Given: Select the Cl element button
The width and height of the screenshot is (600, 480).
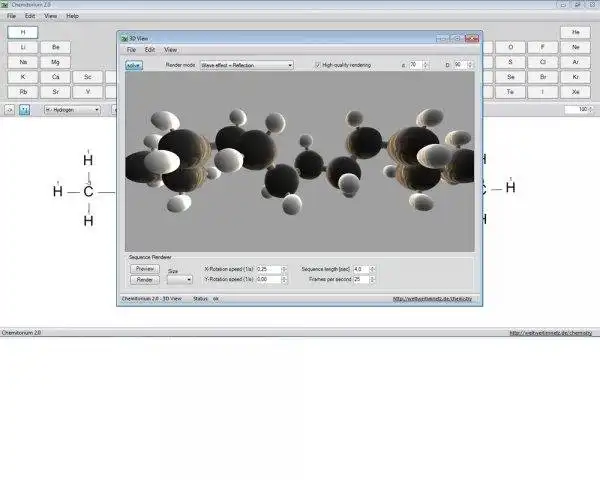Looking at the screenshot, I should point(543,62).
